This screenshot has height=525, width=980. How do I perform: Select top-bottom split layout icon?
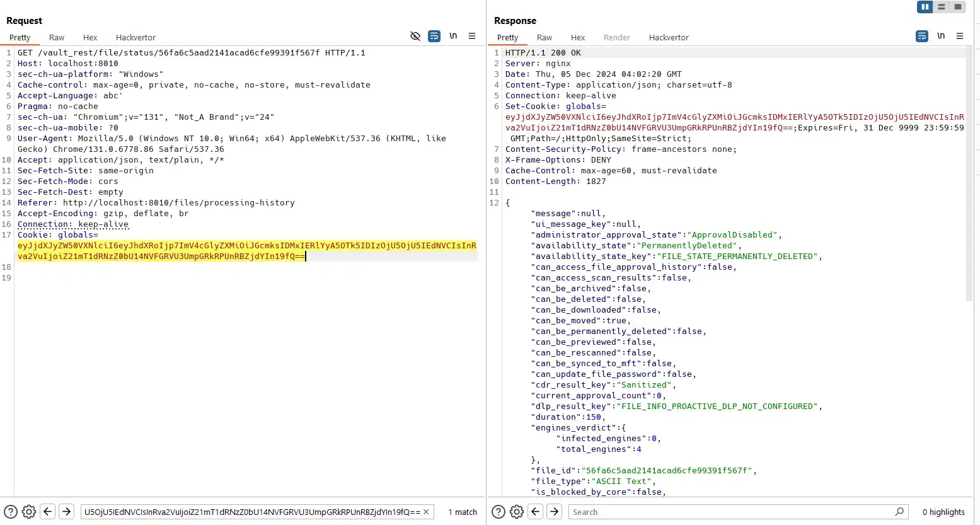pyautogui.click(x=942, y=7)
